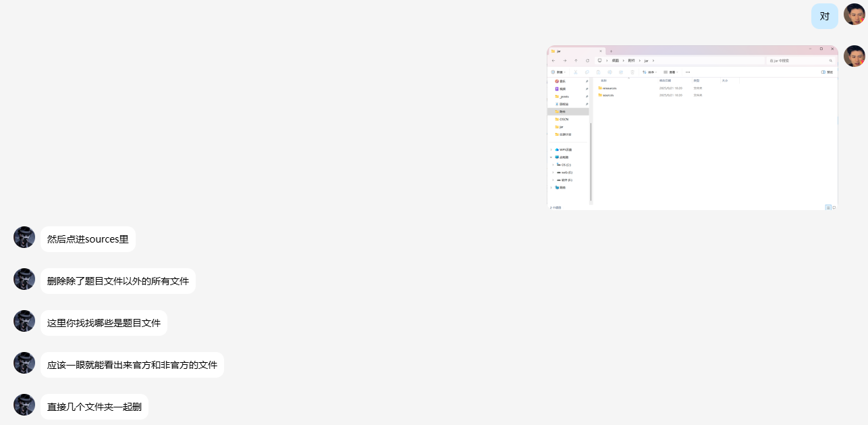Click the "直接几个文件夹一起删" message bubble

pos(94,407)
